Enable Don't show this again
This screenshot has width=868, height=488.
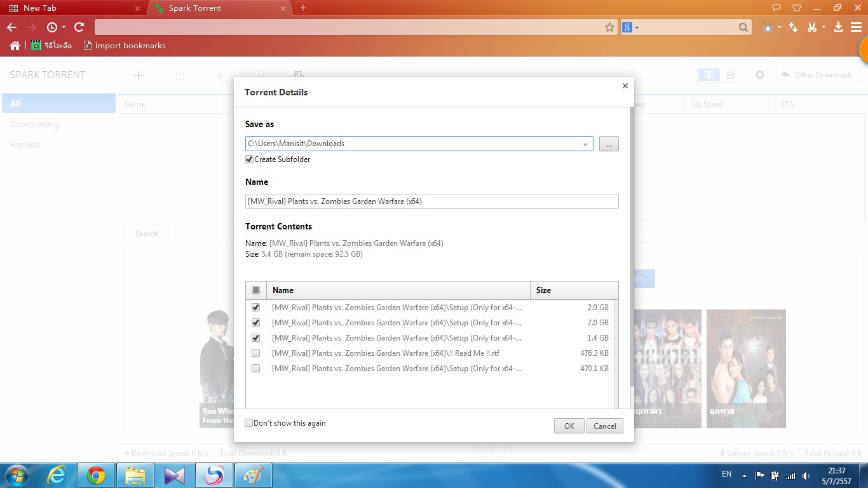(249, 423)
